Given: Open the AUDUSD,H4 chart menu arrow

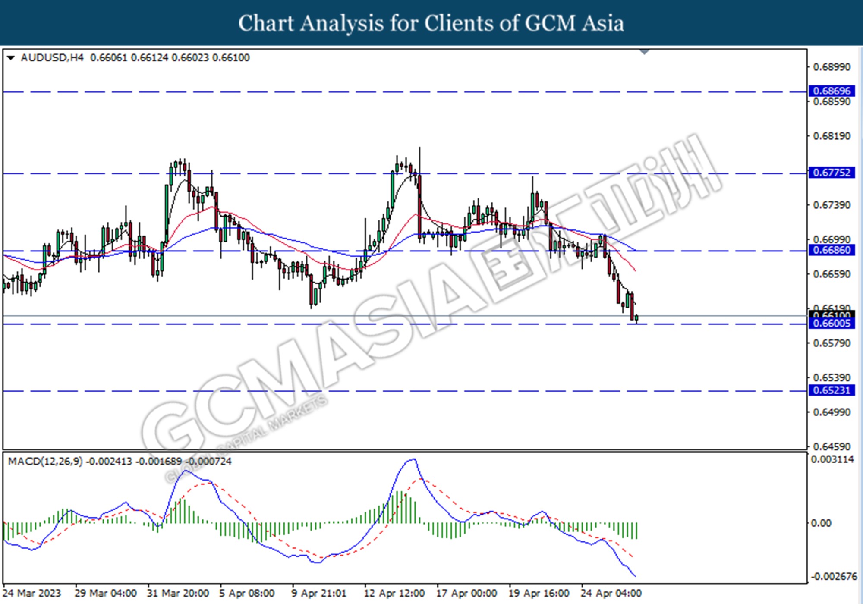Looking at the screenshot, I should click(x=11, y=58).
